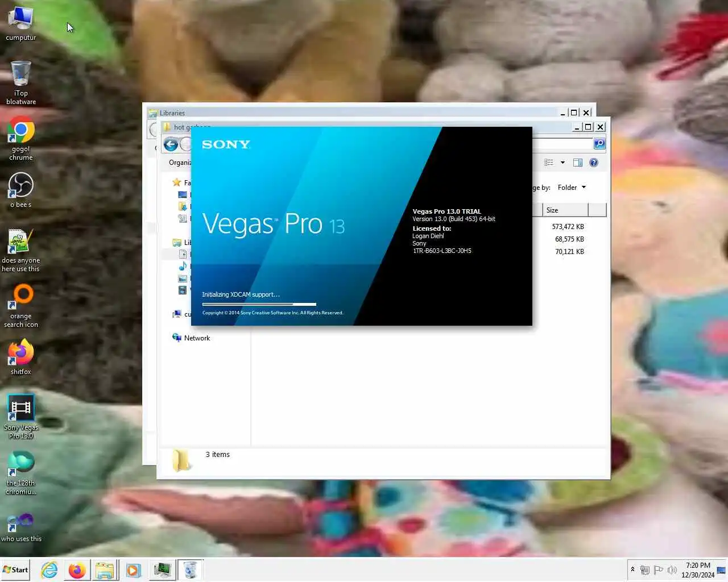This screenshot has width=728, height=582.
Task: Select the Pictures library icon
Action: click(183, 278)
